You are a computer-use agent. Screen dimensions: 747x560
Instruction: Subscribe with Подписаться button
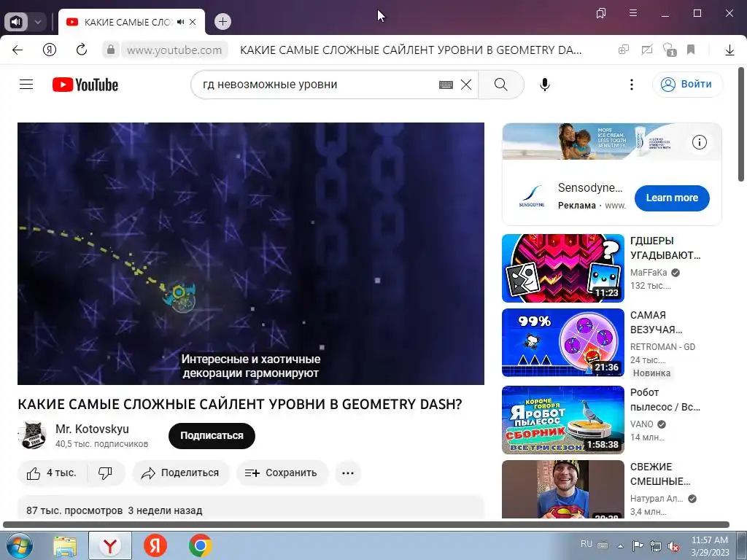pos(212,435)
